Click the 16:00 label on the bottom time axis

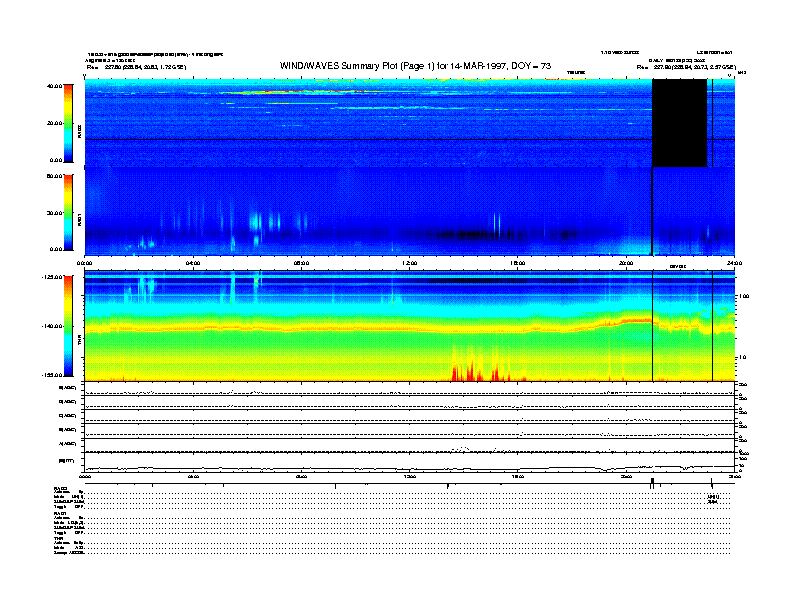(x=518, y=477)
